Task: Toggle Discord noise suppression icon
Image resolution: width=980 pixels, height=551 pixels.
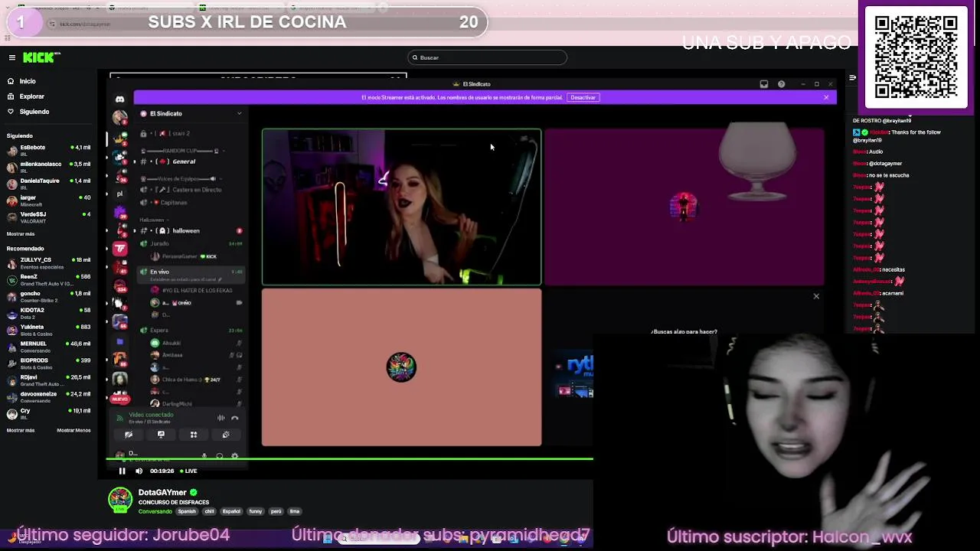Action: [x=221, y=418]
